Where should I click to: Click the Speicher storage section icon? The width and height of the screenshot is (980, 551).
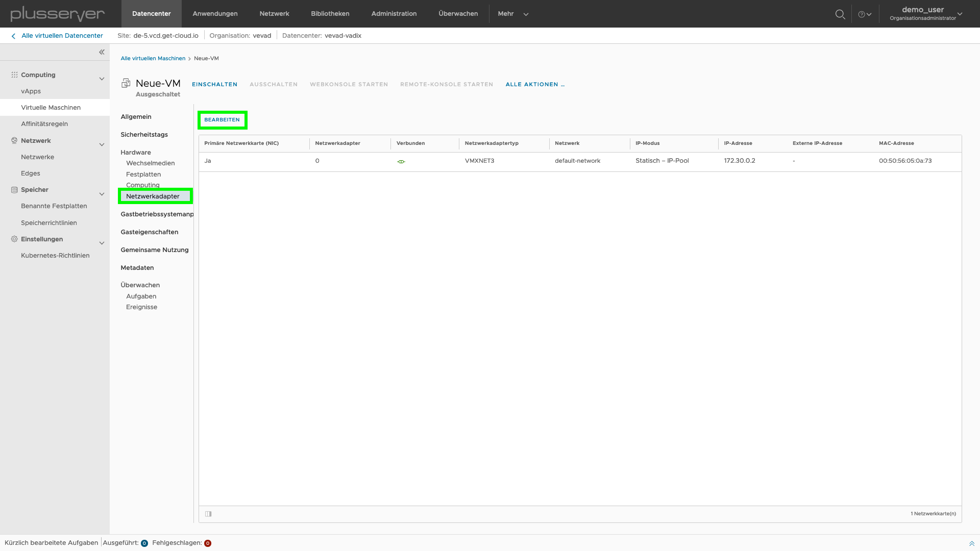tap(14, 189)
